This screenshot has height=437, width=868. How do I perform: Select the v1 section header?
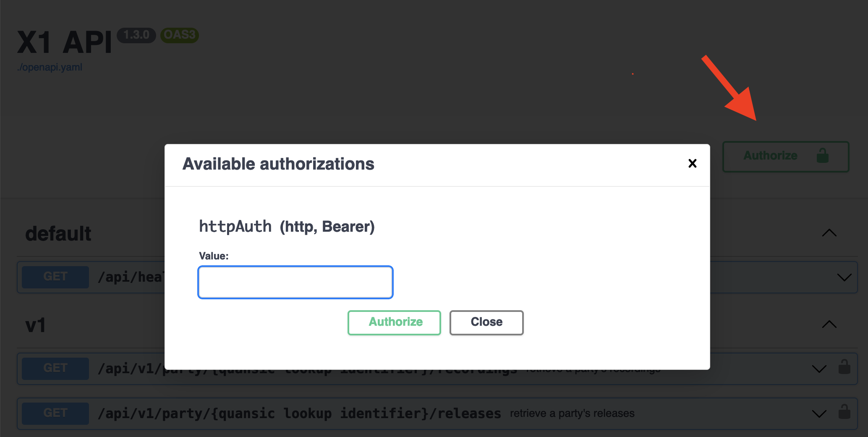point(35,324)
